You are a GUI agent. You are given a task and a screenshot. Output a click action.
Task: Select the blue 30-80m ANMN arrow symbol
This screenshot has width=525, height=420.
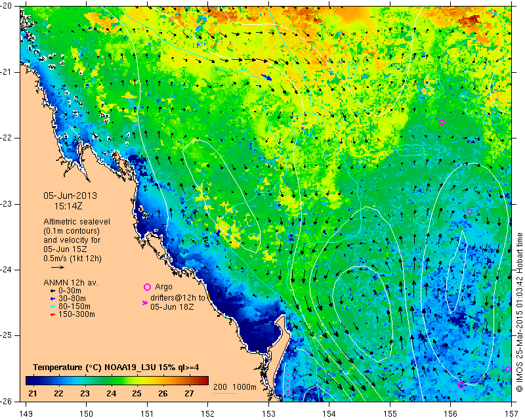tap(52, 299)
